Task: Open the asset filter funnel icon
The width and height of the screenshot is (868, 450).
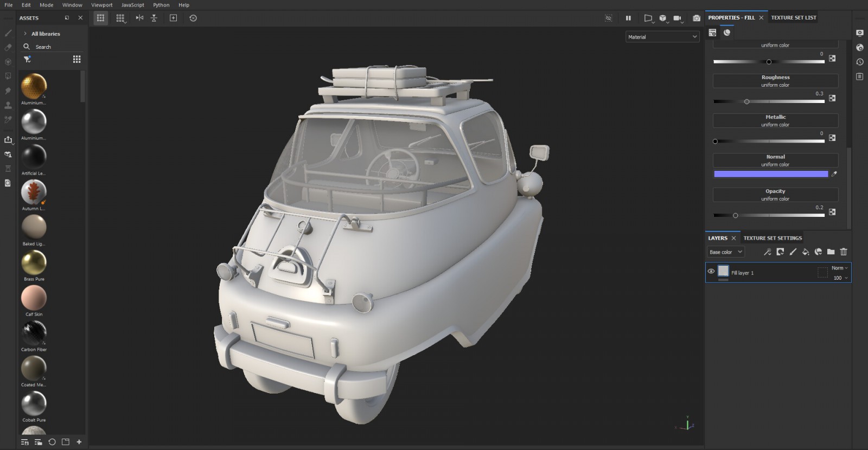Action: tap(27, 59)
